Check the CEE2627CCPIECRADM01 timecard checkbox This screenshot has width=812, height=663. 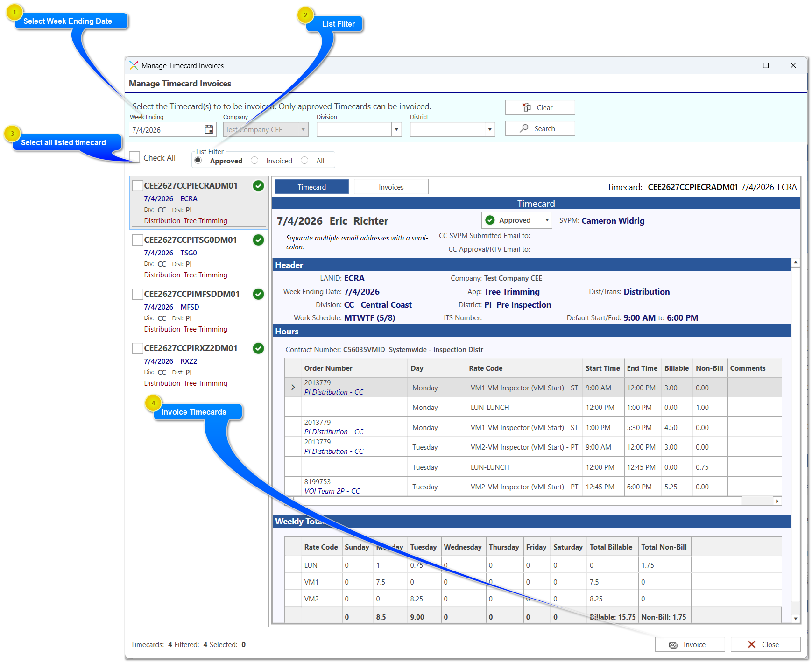tap(138, 186)
